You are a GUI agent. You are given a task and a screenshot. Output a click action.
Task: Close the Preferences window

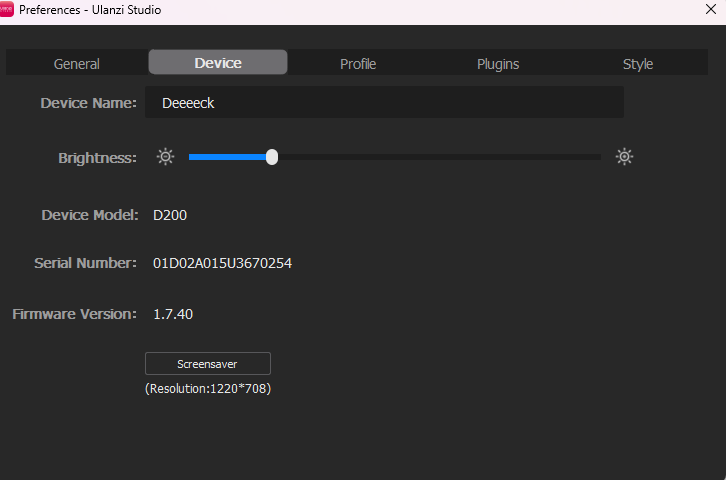point(711,9)
